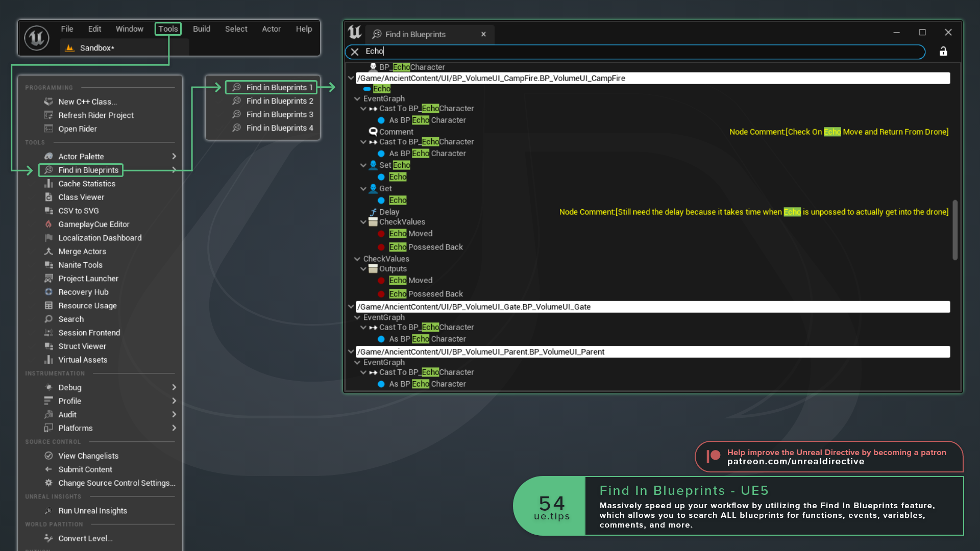The width and height of the screenshot is (980, 551).
Task: Open the patreon.com/unrealdirective link
Action: pos(795,462)
